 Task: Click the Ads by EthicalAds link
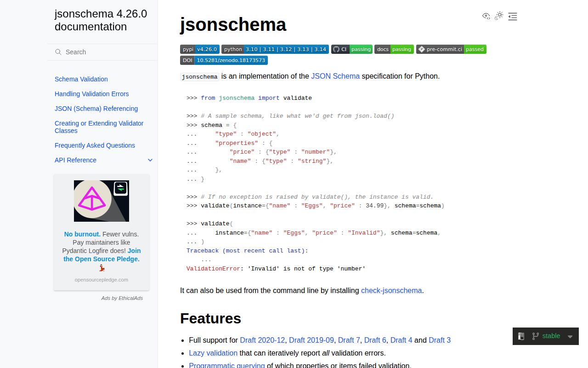coord(122,298)
